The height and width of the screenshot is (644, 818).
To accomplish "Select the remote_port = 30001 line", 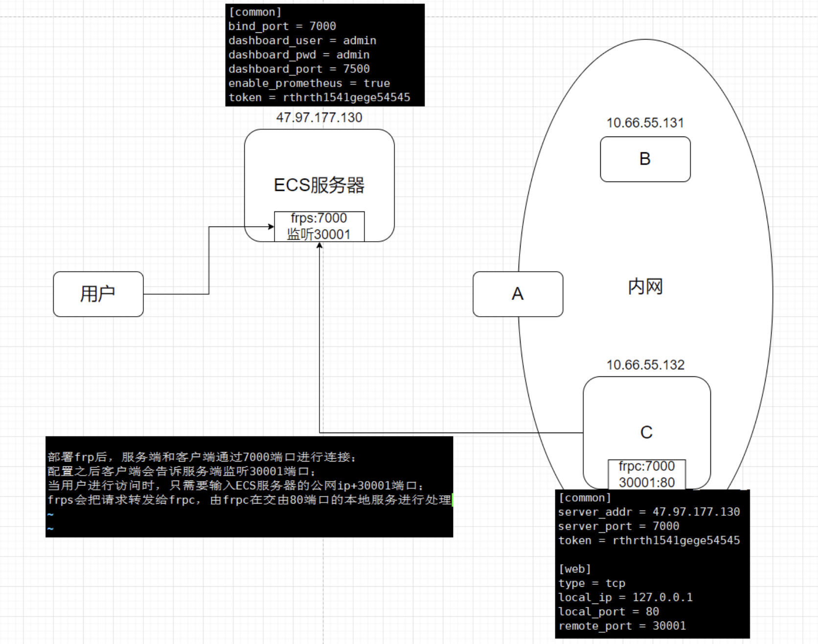I will (622, 626).
